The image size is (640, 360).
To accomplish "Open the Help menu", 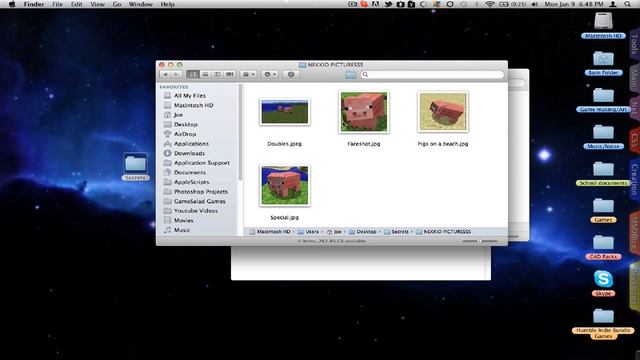I will click(x=167, y=4).
